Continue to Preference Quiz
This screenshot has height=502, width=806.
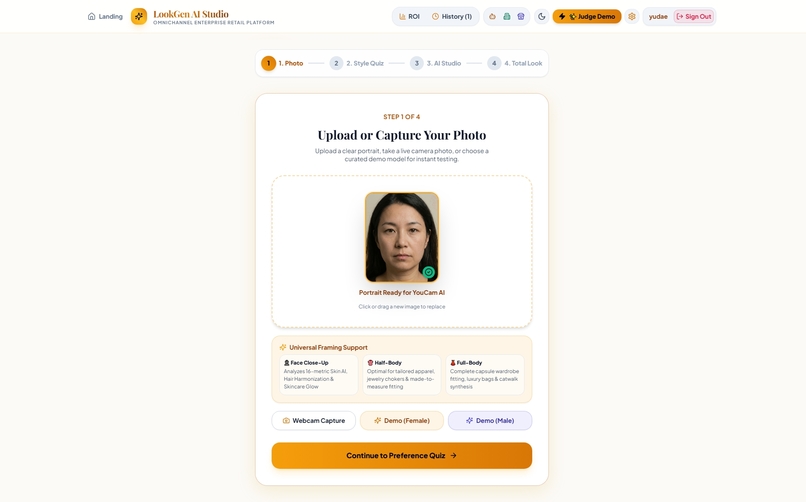402,456
